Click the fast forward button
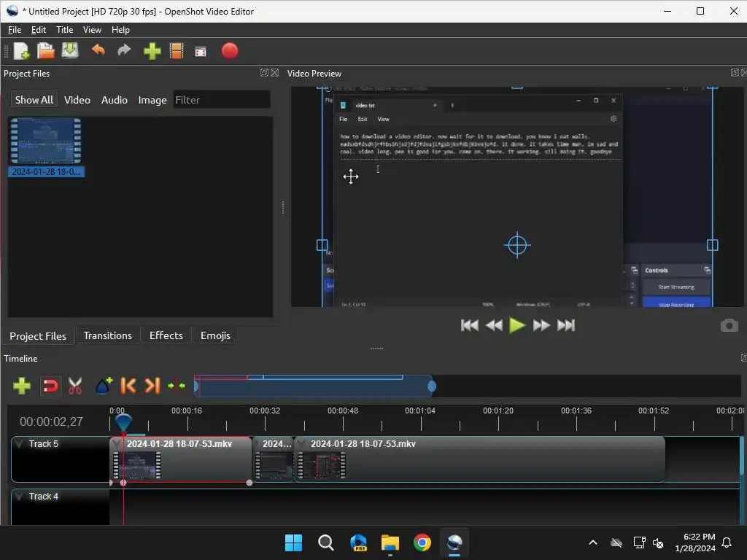This screenshot has height=560, width=747. tap(541, 325)
